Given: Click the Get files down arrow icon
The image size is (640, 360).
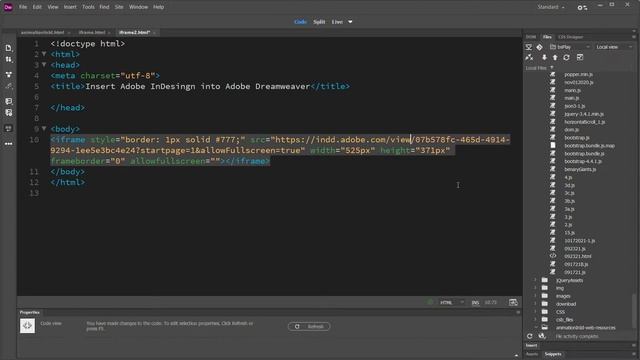Looking at the screenshot, I should (x=544, y=58).
